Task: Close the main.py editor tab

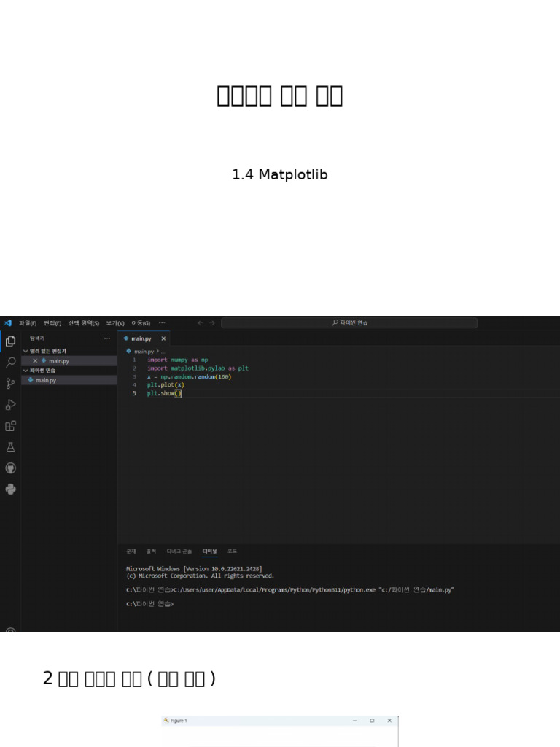Action: coord(163,338)
